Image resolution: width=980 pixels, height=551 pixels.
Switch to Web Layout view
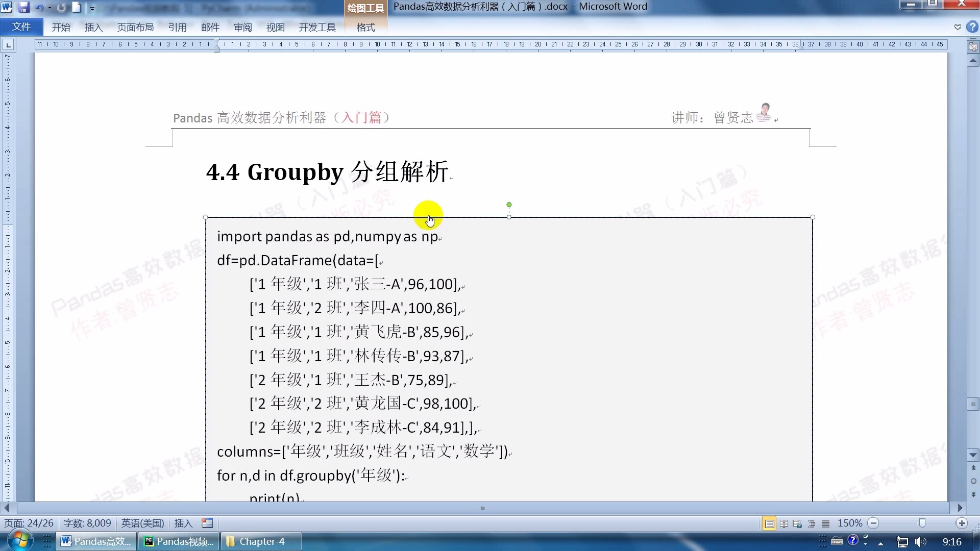(x=797, y=523)
